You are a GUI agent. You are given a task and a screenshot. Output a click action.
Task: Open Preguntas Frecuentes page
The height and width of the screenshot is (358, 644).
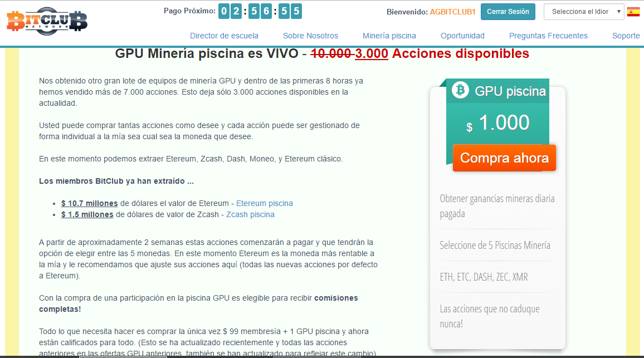tap(548, 36)
